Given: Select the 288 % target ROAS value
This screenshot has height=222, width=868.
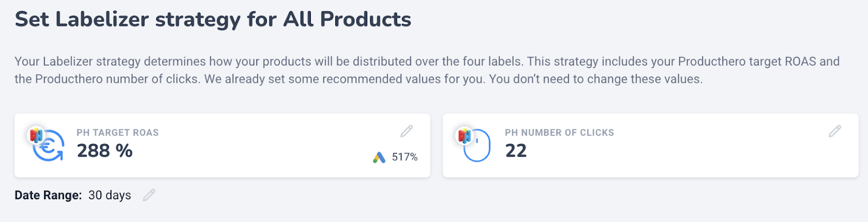Looking at the screenshot, I should click(105, 151).
